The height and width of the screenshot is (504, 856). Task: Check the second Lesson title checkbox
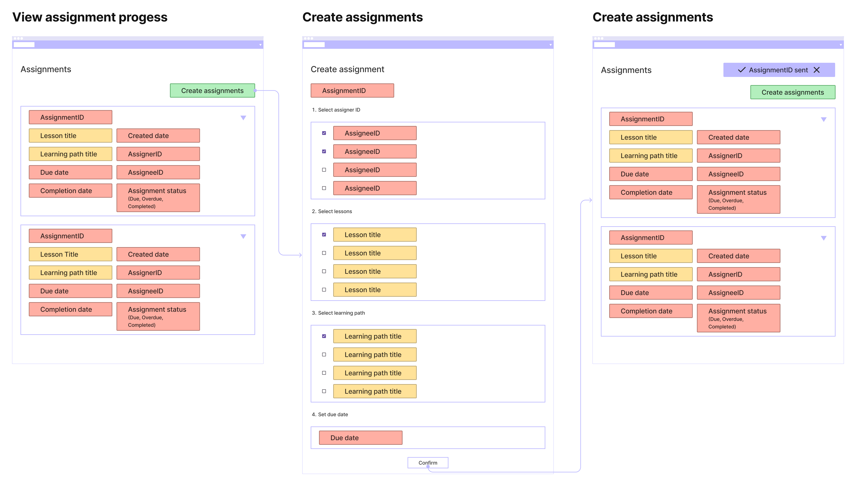pyautogui.click(x=324, y=253)
